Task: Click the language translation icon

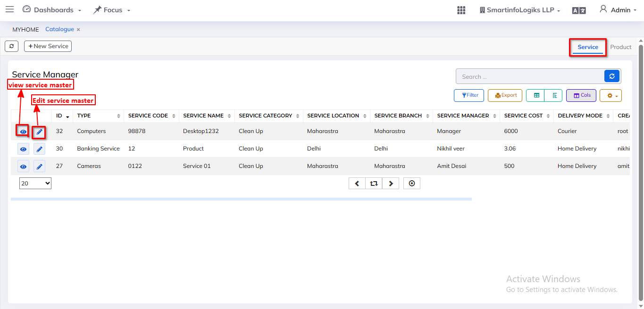Action: tap(579, 10)
